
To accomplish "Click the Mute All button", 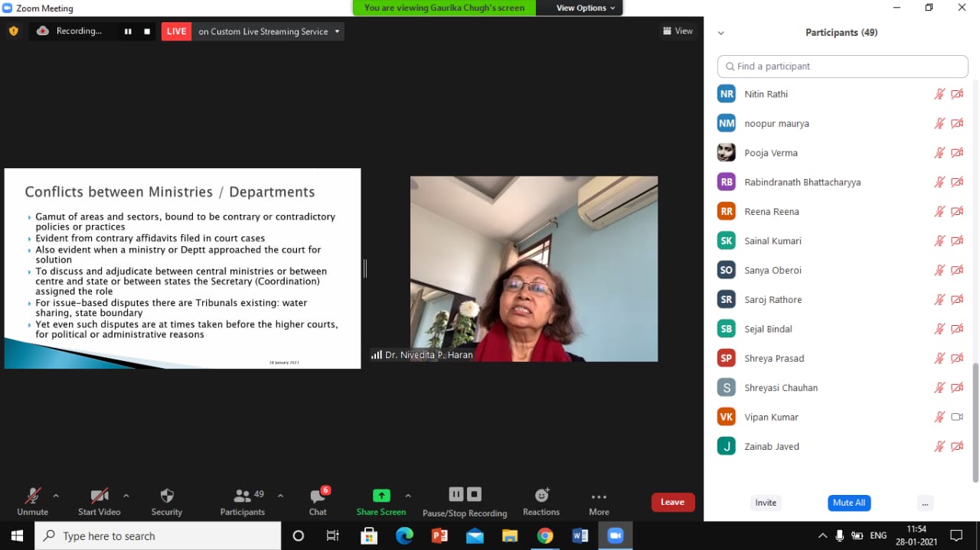I will click(848, 503).
